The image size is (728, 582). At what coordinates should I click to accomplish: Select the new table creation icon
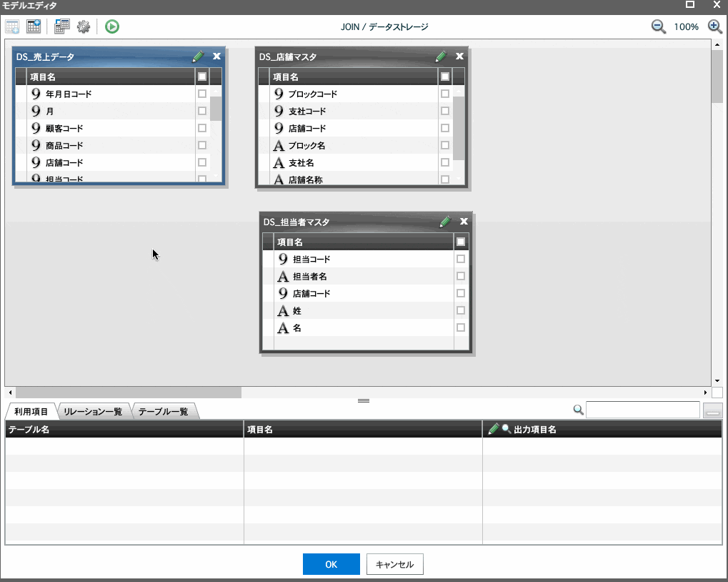click(34, 26)
